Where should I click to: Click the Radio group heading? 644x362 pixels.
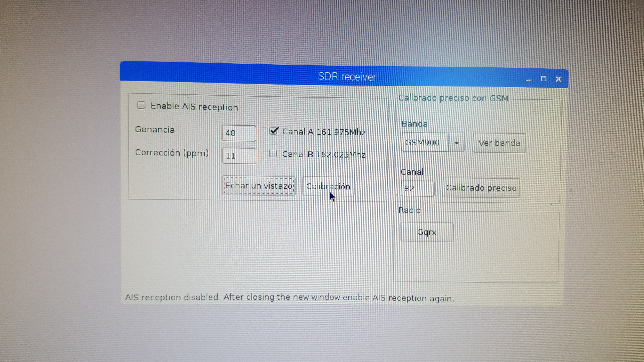[x=410, y=210]
